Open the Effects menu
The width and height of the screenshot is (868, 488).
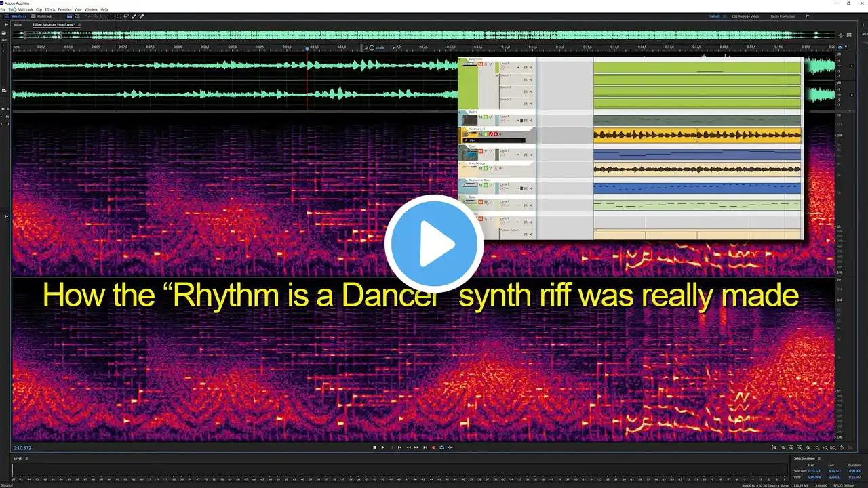(x=50, y=9)
